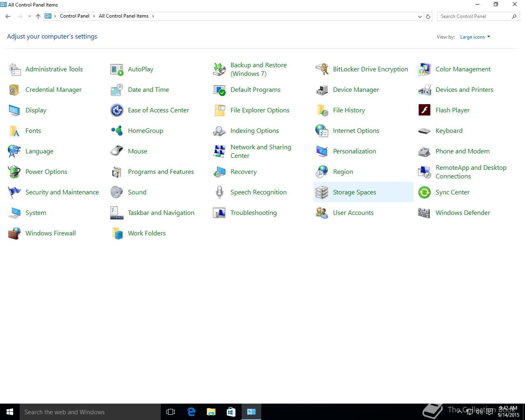Screen dimensions: 525x420
Task: Click the Control Panel breadcrumb segment
Action: (75, 16)
